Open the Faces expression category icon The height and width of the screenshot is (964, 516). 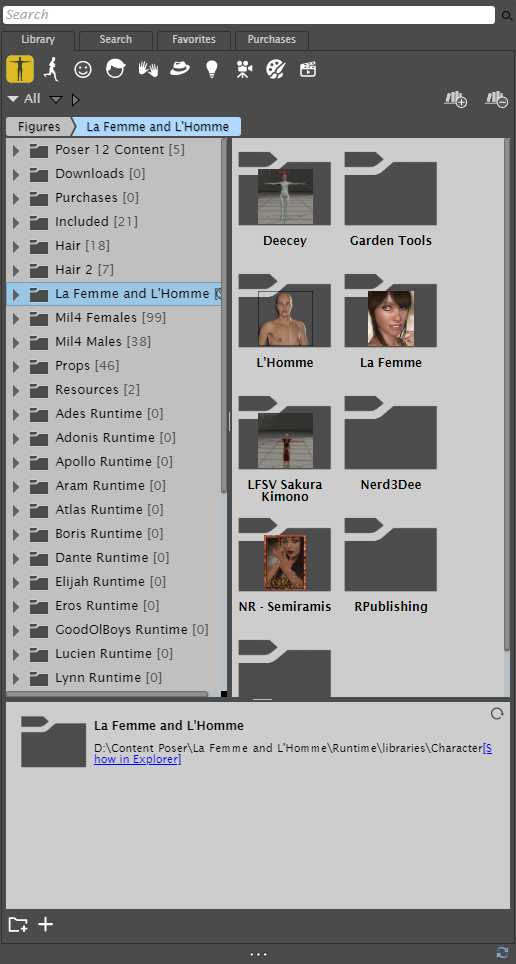point(83,69)
